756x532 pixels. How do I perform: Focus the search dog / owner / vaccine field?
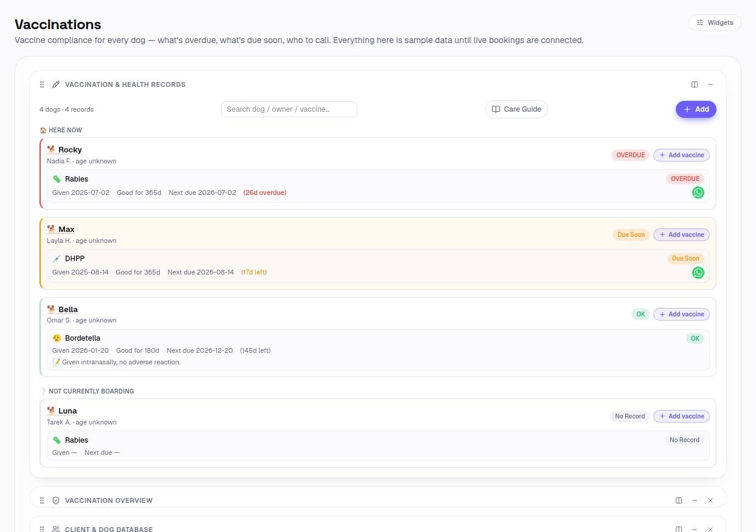coord(289,109)
